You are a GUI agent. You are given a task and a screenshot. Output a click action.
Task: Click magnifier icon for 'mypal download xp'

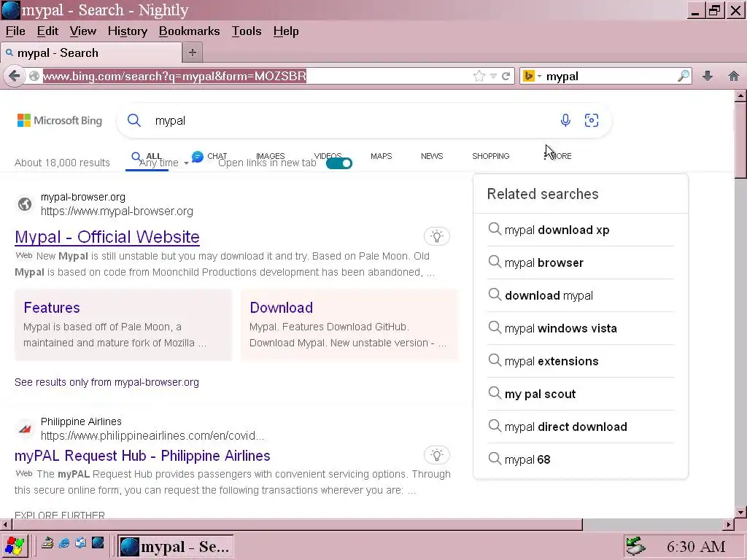pos(495,229)
